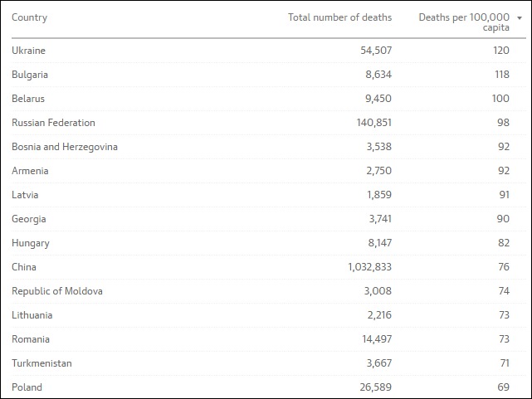Click the Deaths per 100,000 capita header
The image size is (532, 399).
(x=464, y=22)
